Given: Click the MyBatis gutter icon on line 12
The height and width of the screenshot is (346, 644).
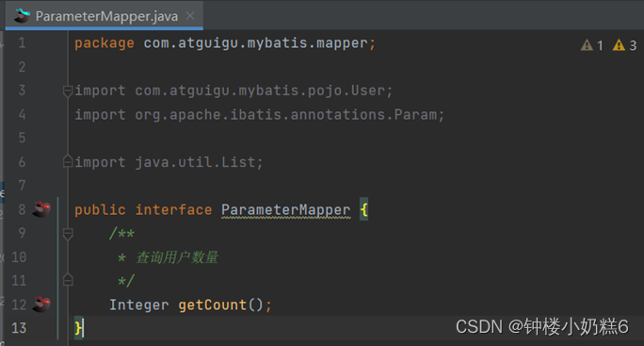Looking at the screenshot, I should pos(41,304).
